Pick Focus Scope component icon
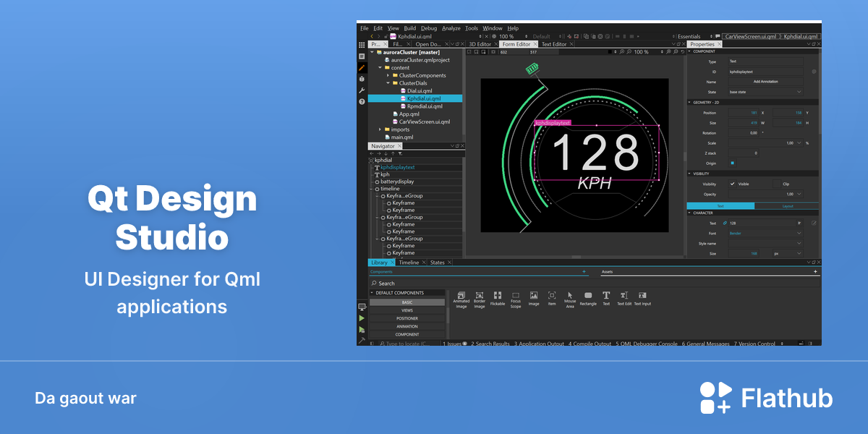The image size is (868, 434). point(516,296)
